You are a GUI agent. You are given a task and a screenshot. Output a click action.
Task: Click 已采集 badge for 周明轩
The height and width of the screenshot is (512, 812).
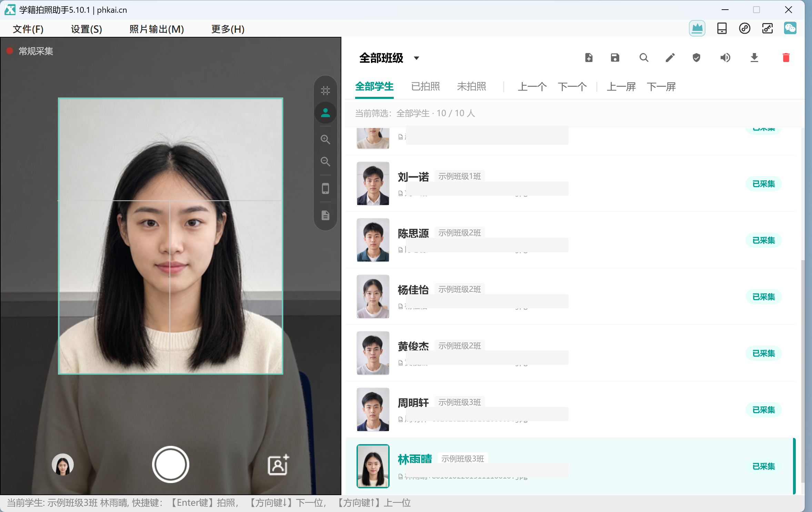(x=763, y=410)
